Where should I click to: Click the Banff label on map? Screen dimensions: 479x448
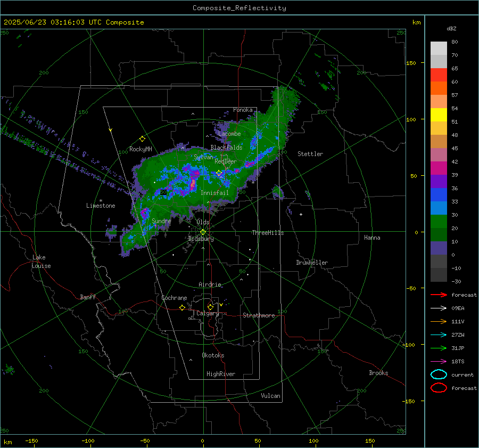point(88,297)
